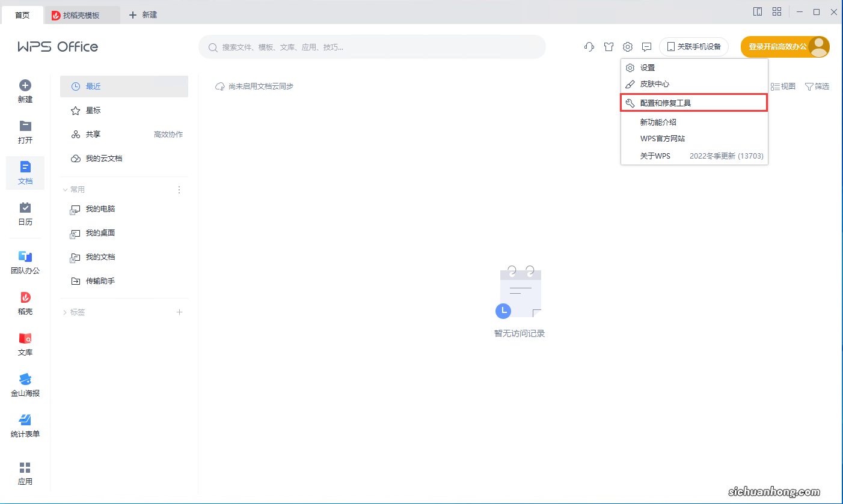
Task: Click the feedback message icon in header
Action: pos(647,47)
